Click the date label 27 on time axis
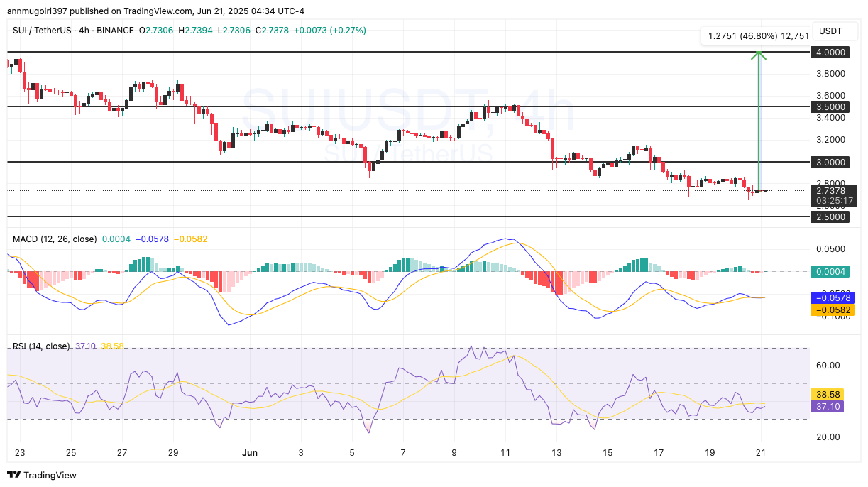868x487 pixels. click(122, 452)
